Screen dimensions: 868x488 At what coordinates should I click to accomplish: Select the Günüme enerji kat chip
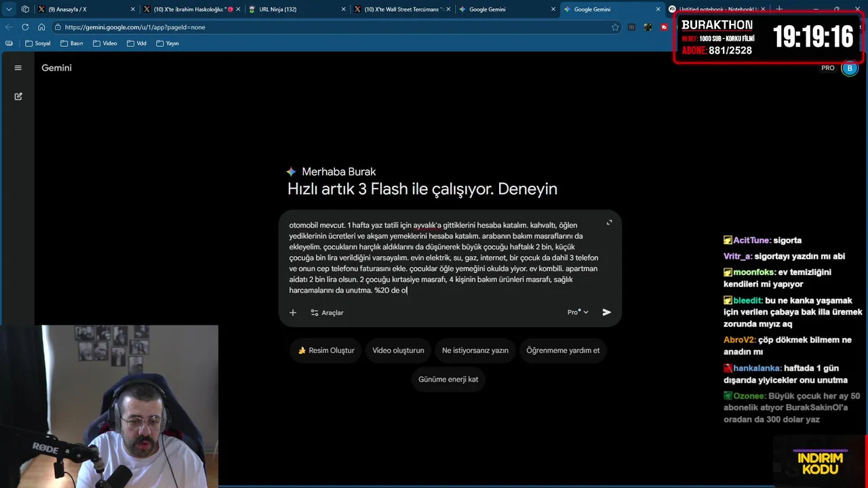448,379
